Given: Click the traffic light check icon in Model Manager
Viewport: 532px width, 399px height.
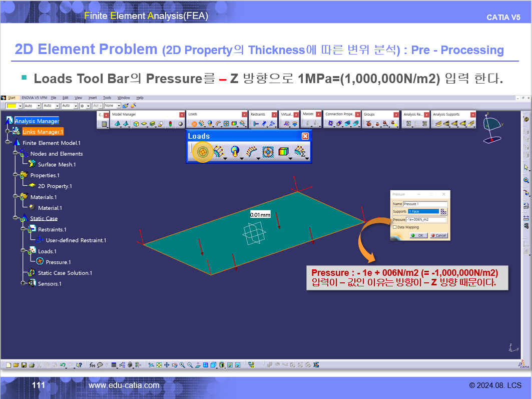Looking at the screenshot, I should coord(170,124).
